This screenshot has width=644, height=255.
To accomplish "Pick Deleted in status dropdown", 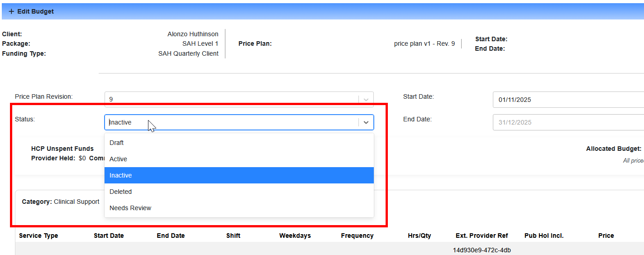I will (121, 192).
